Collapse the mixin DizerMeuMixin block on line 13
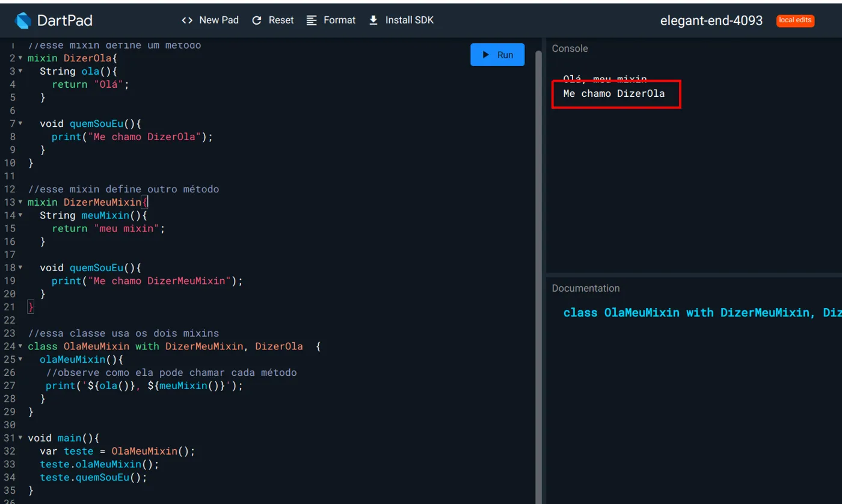This screenshot has height=504, width=842. tap(20, 202)
